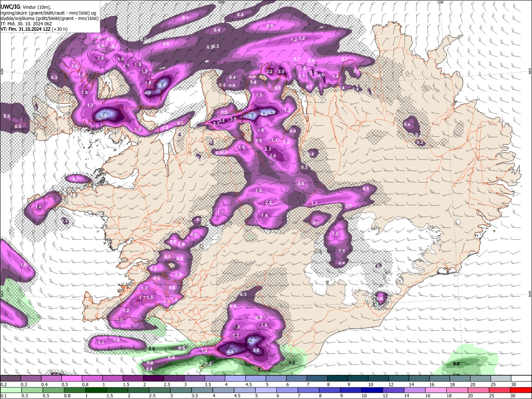Click the 4.6 value on the north coast
Image resolution: width=532 pixels, height=399 pixels.
click(x=321, y=75)
